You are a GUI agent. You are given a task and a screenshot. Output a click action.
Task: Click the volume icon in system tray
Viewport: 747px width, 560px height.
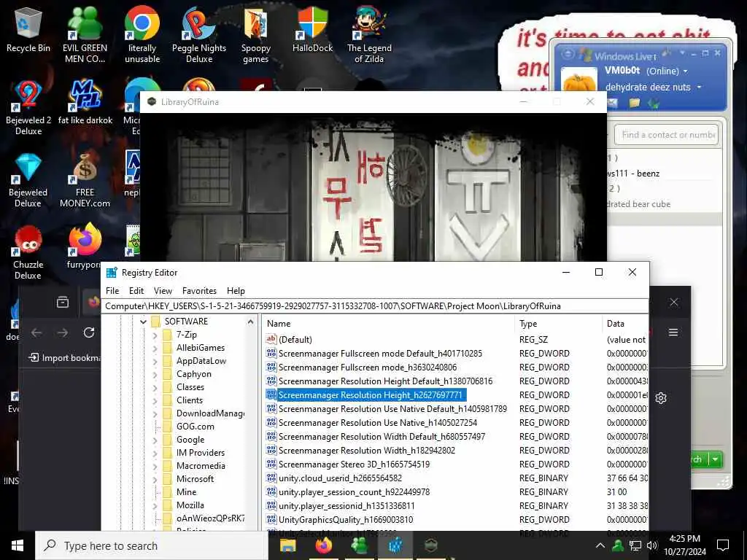coord(652,545)
